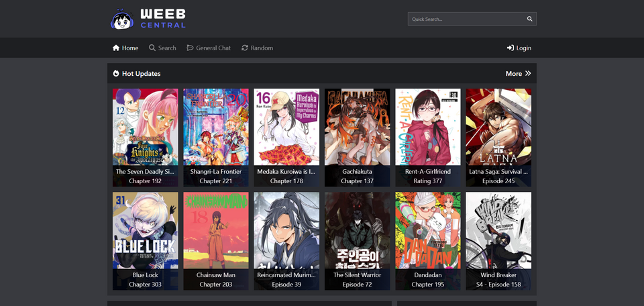644x306 pixels.
Task: Click the 'Chapter 137' text
Action: click(358, 181)
